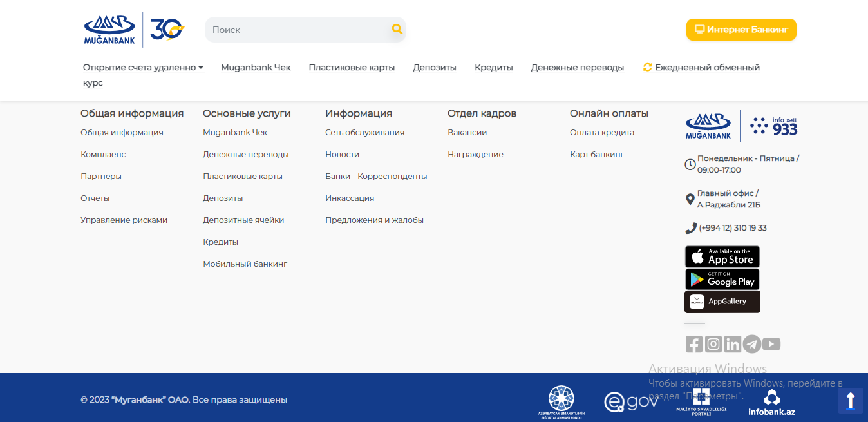This screenshot has width=868, height=422.
Task: Expand the Открытие счета удаленно dropdown
Action: [143, 68]
